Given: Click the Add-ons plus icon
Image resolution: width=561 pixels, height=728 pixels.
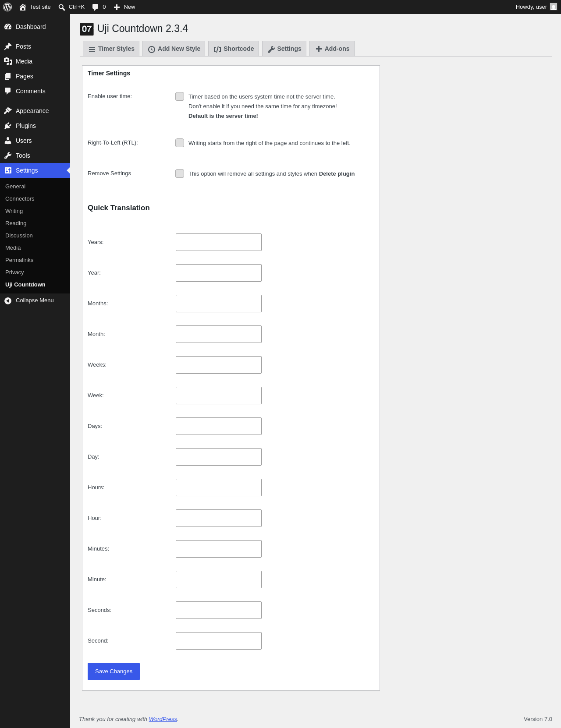Looking at the screenshot, I should (x=319, y=49).
